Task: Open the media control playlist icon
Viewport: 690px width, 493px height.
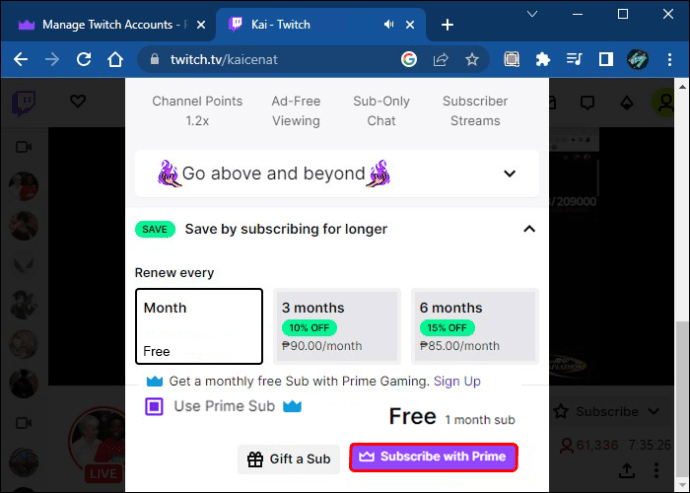Action: pyautogui.click(x=574, y=59)
